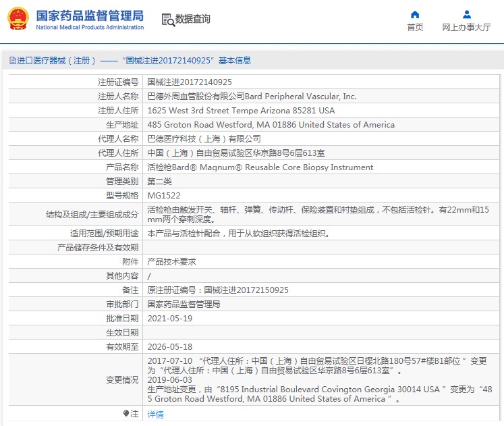This screenshot has height=426, width=504.
Task: Click 网上办事大厅 text link
Action: [466, 27]
